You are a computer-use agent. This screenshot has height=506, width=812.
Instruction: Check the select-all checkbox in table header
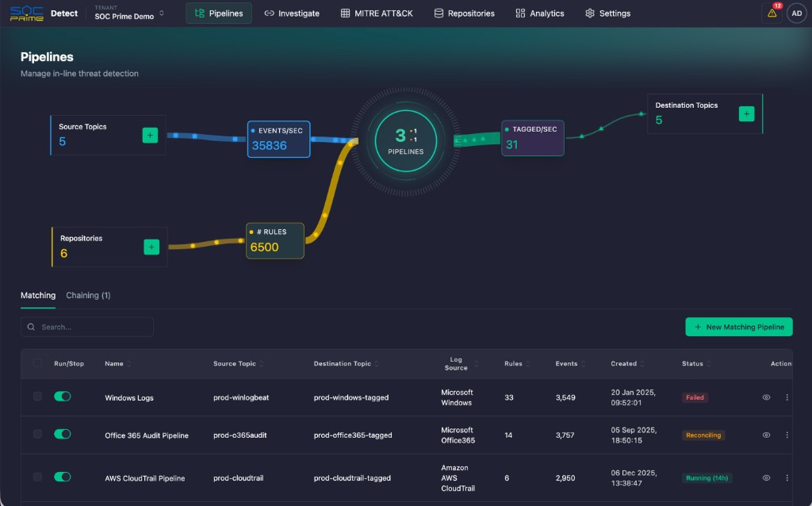pos(37,363)
